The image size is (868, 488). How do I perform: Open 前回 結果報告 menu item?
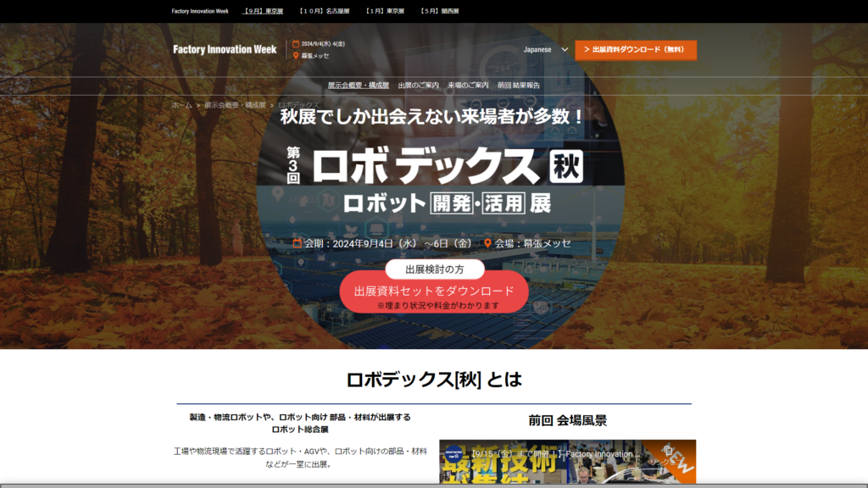click(518, 86)
